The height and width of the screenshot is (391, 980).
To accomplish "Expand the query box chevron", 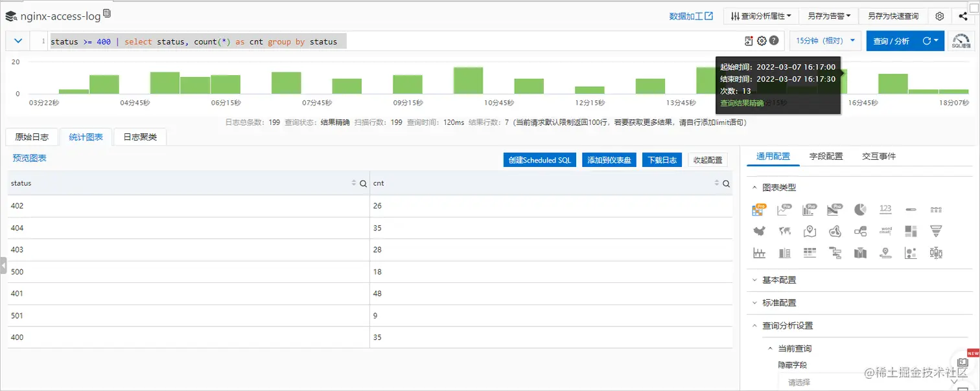I will (x=18, y=41).
